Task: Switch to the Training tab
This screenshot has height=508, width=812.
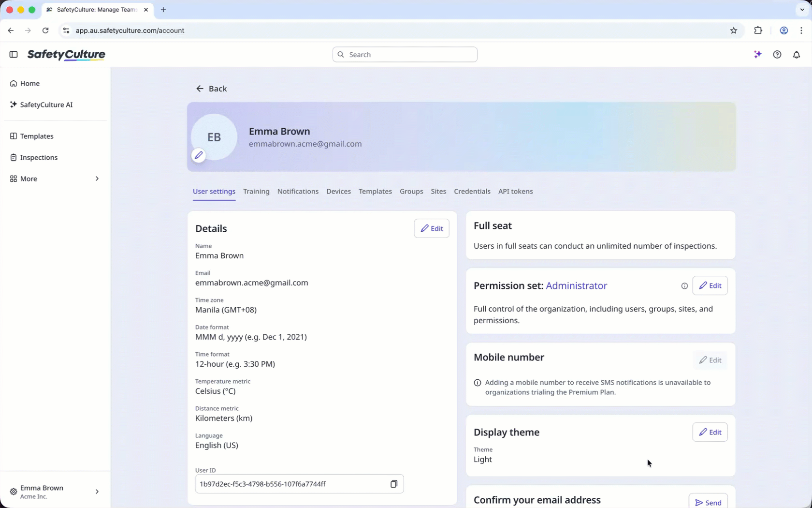Action: click(x=256, y=192)
